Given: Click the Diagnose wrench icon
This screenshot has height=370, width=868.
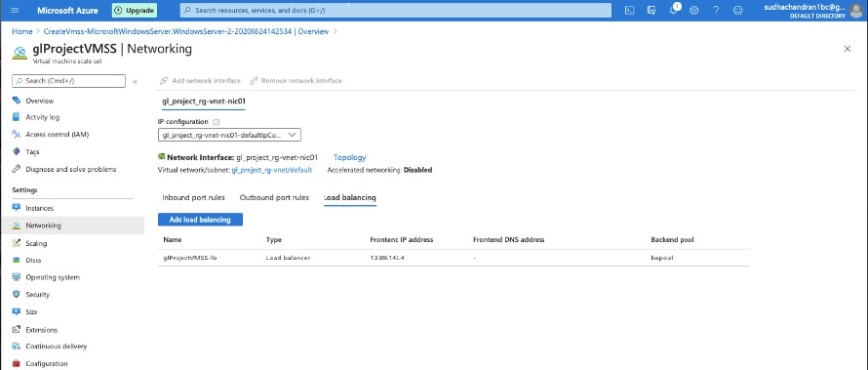Looking at the screenshot, I should (16, 169).
